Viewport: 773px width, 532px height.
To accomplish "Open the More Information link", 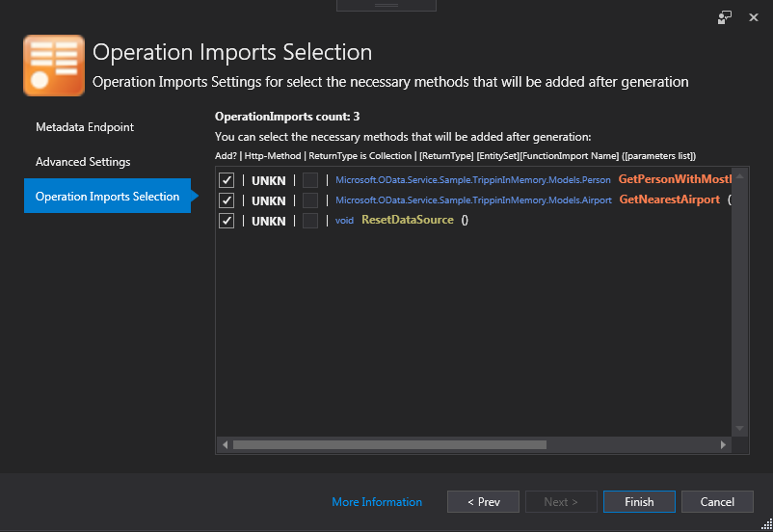I will 377,502.
